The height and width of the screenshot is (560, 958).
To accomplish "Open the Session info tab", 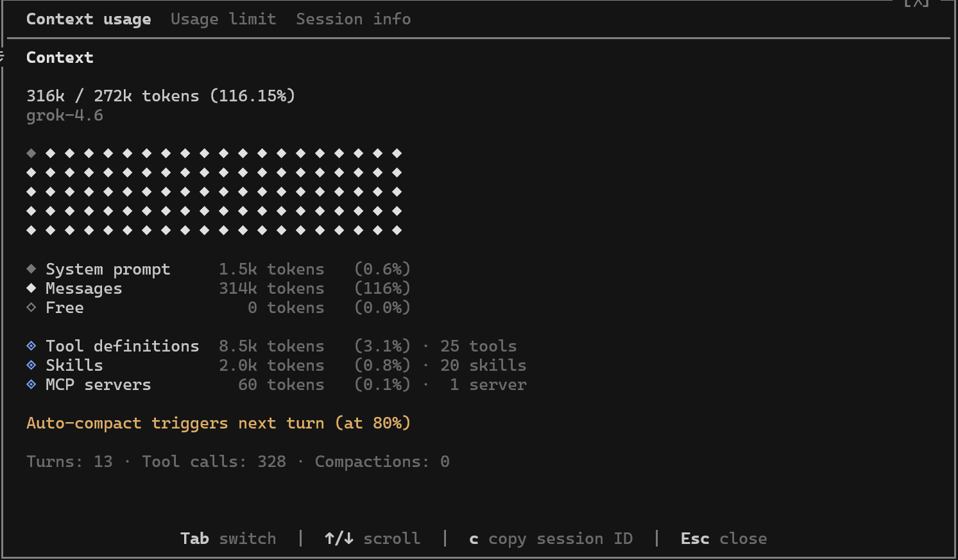I will pos(353,19).
